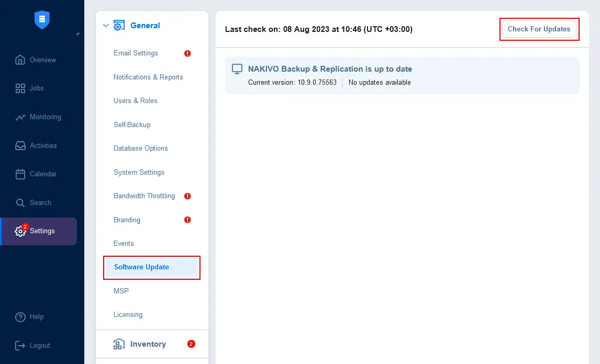Open the Events page
The height and width of the screenshot is (364, 600).
(x=124, y=244)
